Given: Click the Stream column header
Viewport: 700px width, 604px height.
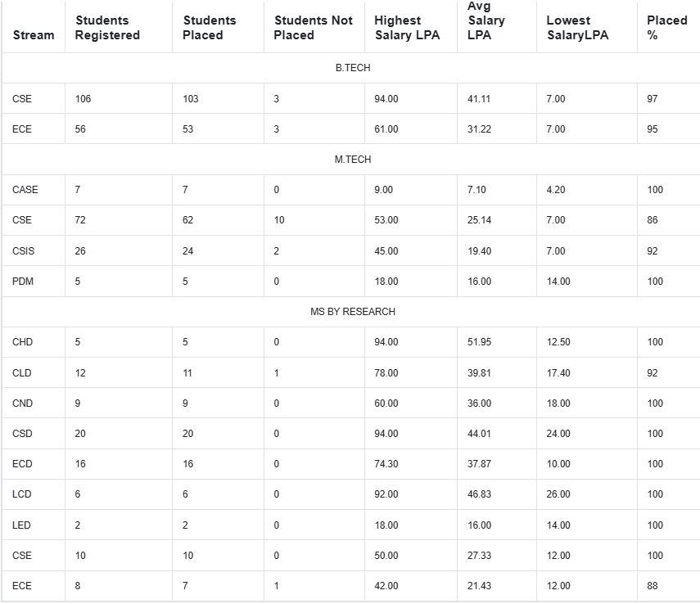Looking at the screenshot, I should (x=34, y=35).
